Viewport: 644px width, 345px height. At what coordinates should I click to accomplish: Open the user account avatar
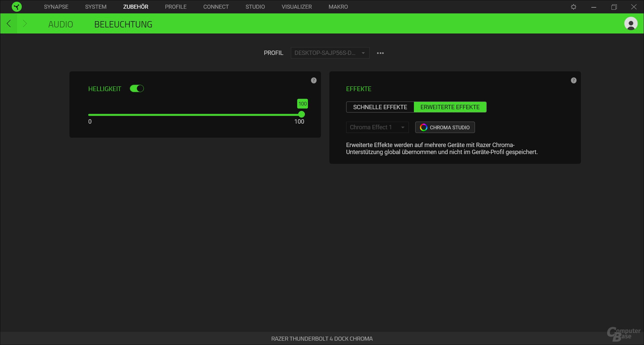631,23
